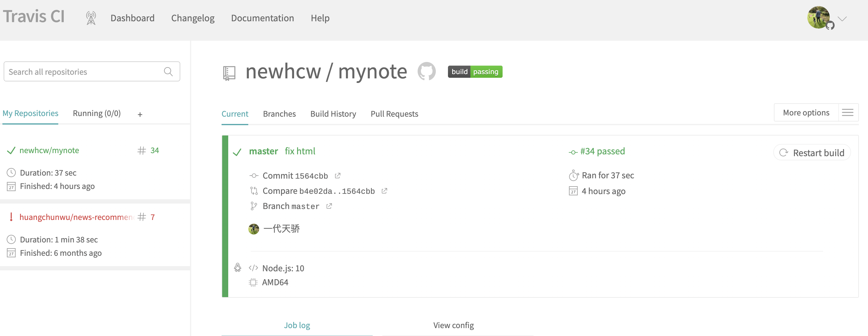This screenshot has height=336, width=868.
Task: Click the #34 passed build link
Action: pos(602,151)
